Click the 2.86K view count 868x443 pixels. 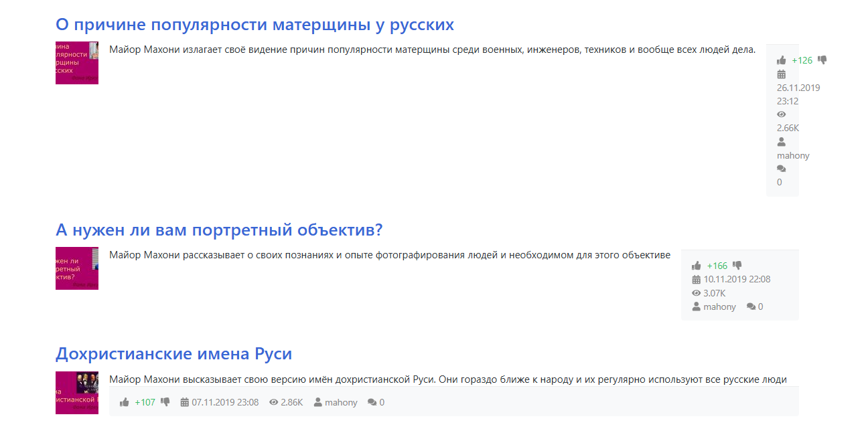point(292,402)
